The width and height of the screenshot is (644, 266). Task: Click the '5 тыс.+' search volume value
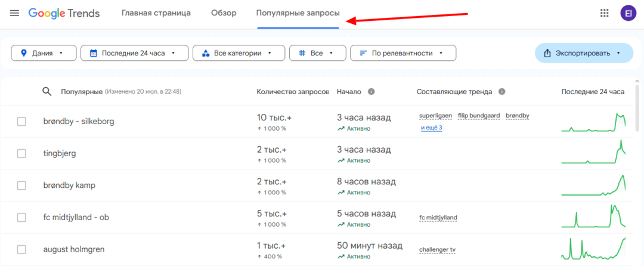[272, 214]
